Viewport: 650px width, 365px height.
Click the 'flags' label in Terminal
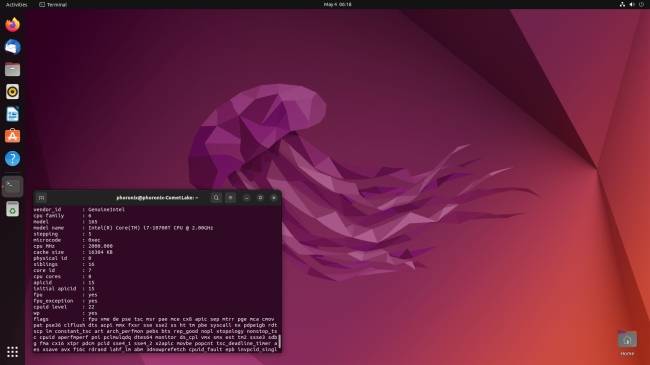(x=41, y=319)
